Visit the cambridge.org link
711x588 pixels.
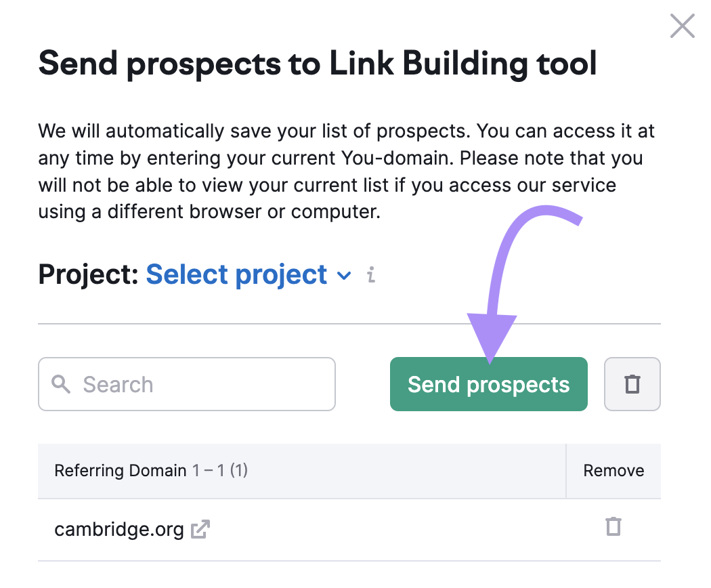[119, 529]
